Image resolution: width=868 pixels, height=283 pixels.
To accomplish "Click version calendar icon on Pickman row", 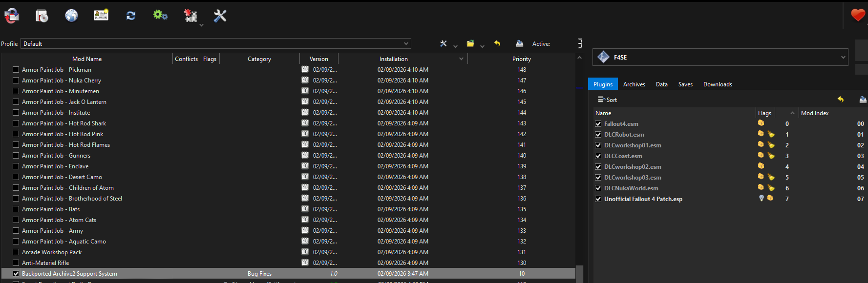I will click(305, 69).
